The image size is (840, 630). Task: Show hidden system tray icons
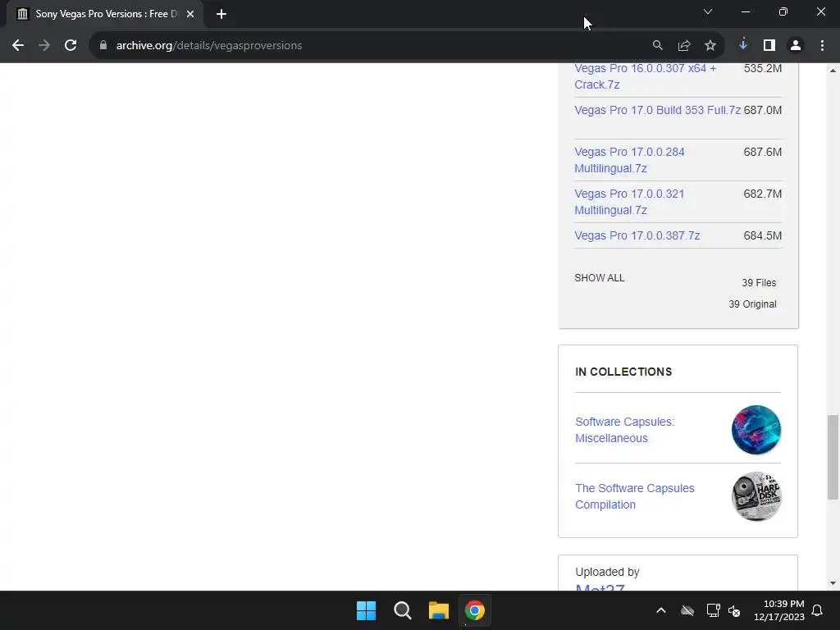661,610
